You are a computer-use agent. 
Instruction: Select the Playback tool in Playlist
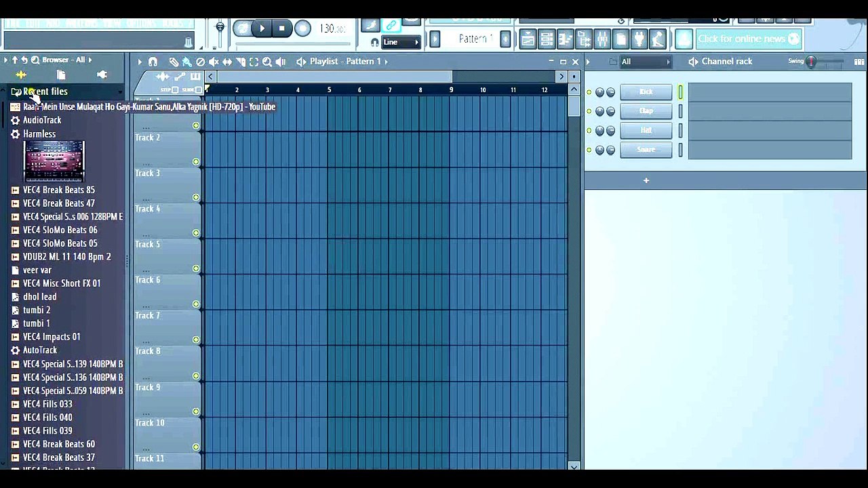(281, 62)
